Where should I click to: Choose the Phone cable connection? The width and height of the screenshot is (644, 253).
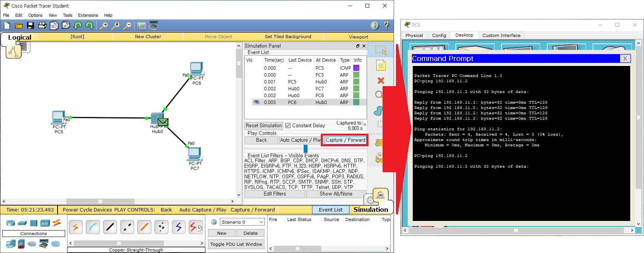click(x=161, y=227)
